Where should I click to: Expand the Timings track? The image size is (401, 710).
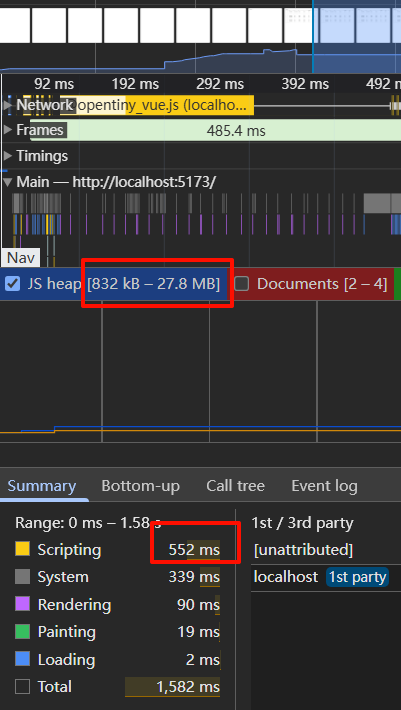(x=7, y=156)
